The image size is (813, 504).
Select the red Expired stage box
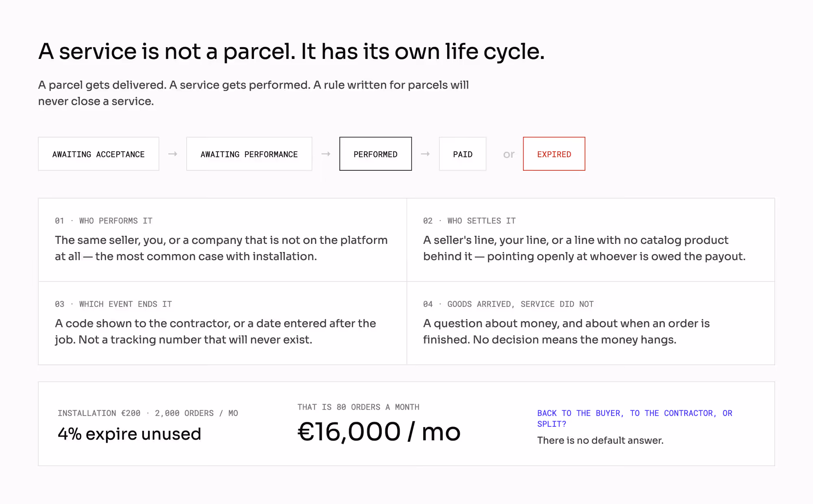(554, 154)
